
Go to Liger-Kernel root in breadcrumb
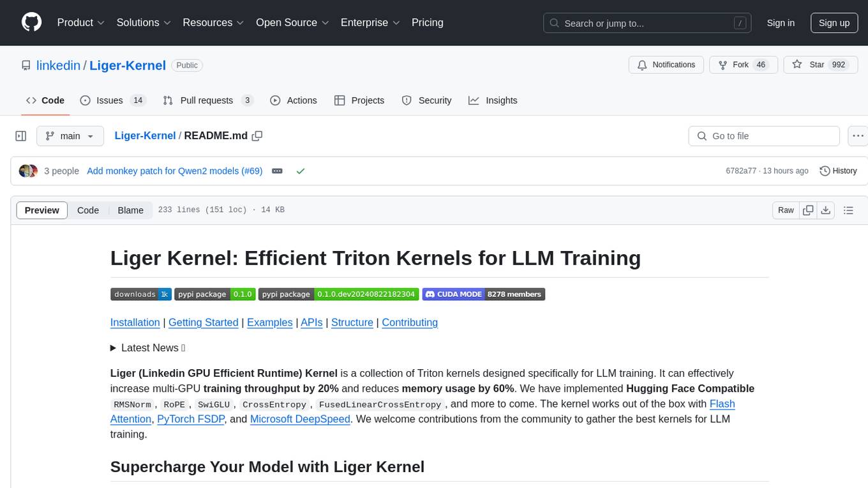[x=145, y=136]
